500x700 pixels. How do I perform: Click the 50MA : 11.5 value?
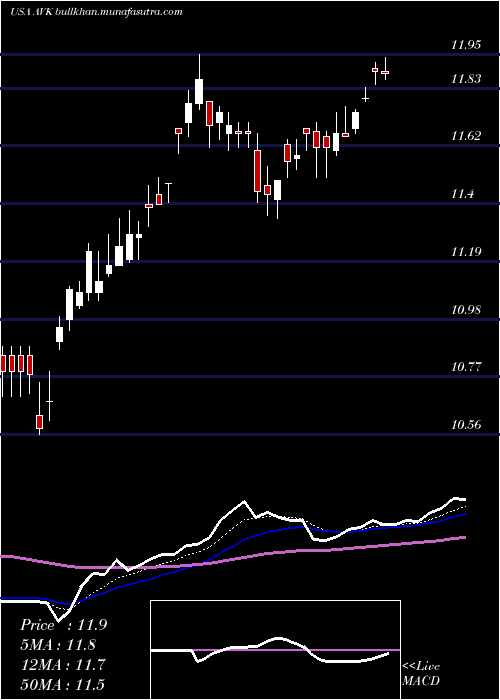click(63, 684)
